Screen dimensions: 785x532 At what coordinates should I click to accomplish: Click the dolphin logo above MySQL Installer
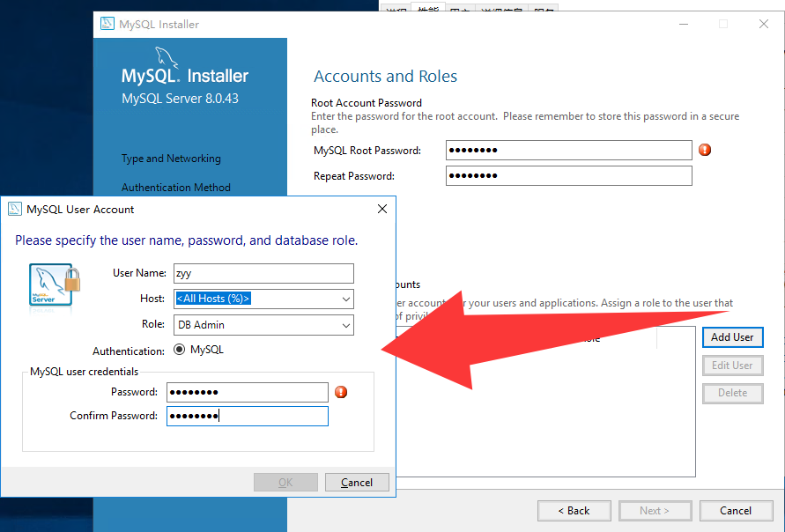167,57
